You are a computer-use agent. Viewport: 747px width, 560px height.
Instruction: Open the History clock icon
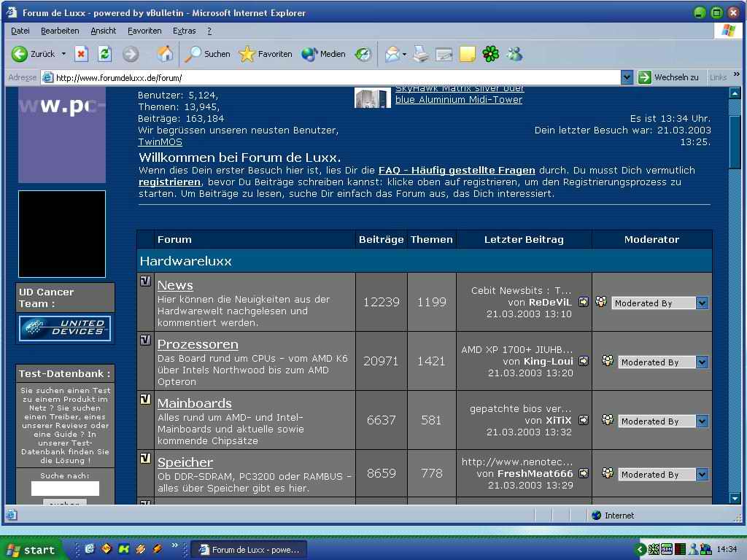(x=363, y=54)
